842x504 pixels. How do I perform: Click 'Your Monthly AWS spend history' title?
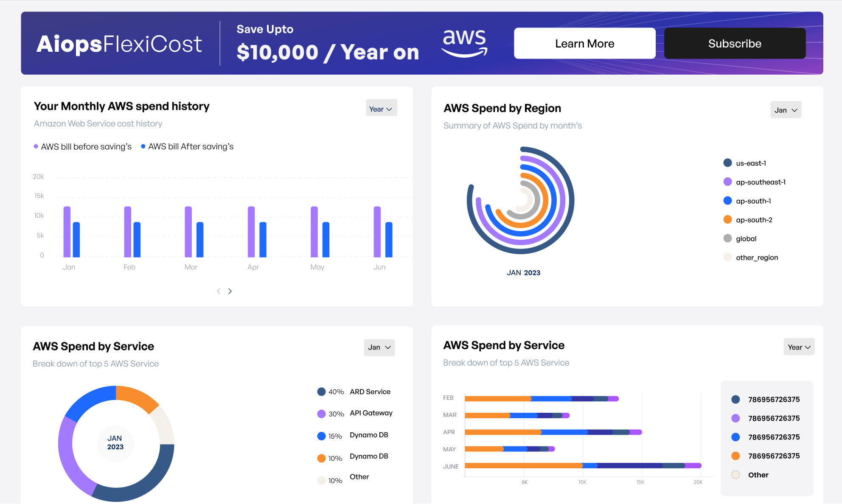(x=121, y=106)
